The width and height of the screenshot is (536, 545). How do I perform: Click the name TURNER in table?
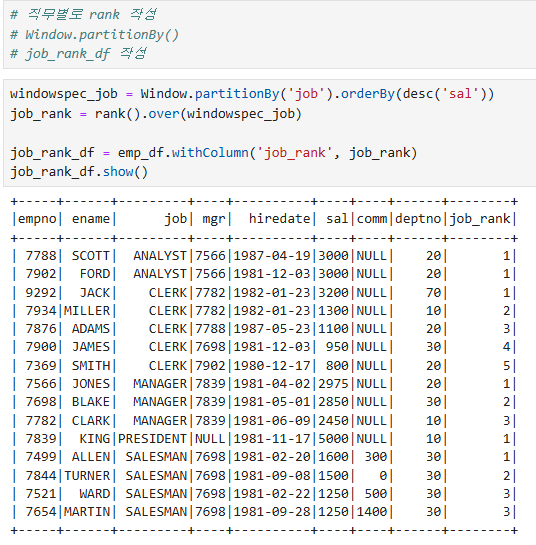[x=87, y=475]
